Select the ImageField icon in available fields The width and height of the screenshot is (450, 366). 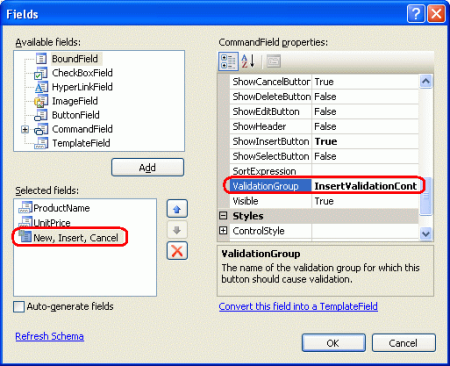[41, 101]
